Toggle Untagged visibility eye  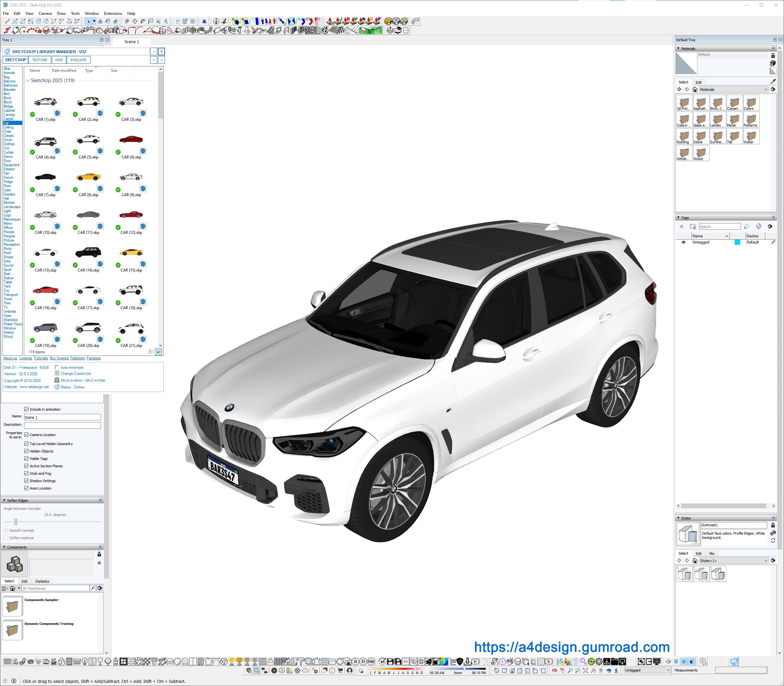[x=683, y=242]
